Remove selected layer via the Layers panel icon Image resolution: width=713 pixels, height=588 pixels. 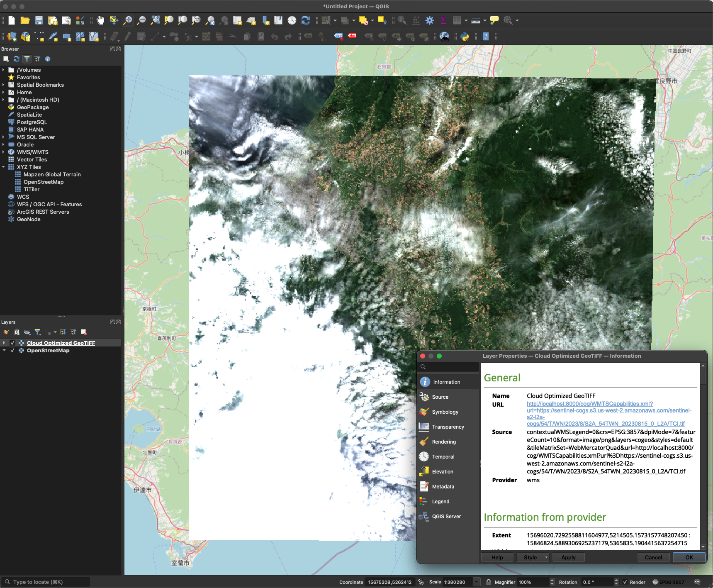click(x=84, y=332)
